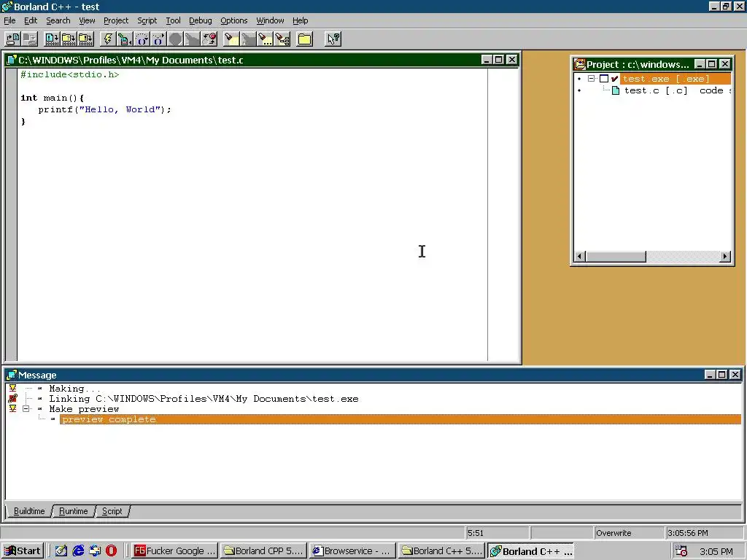Toggle breakpoint with the red dot icon

click(x=209, y=39)
